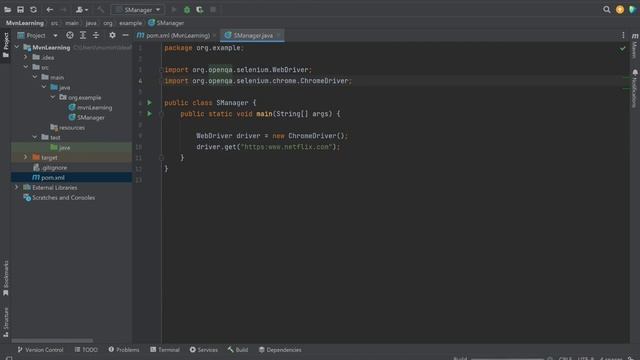Image resolution: width=640 pixels, height=360 pixels.
Task: Click the Stop square icon
Action: click(x=213, y=9)
